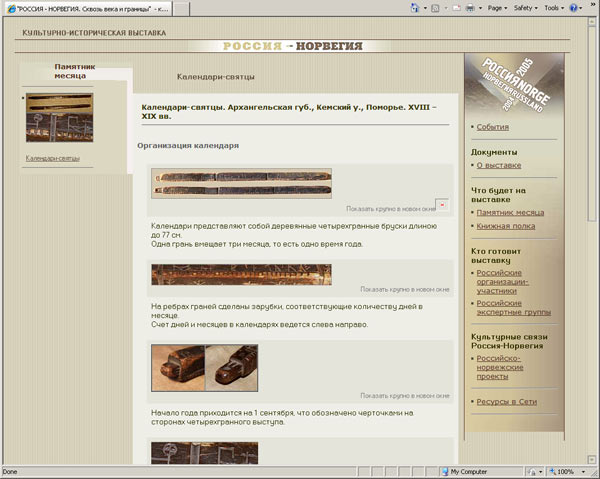
Task: Open the Ресурсы в Сети link
Action: point(507,401)
